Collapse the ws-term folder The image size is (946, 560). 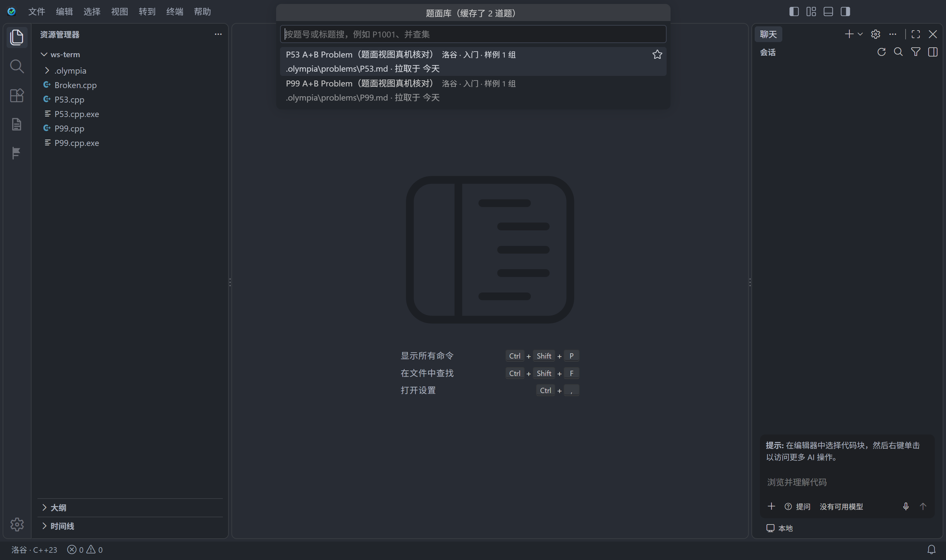point(44,54)
